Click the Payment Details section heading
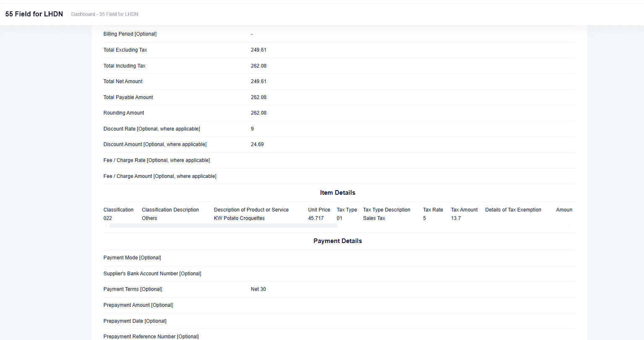This screenshot has width=644, height=340. click(x=337, y=241)
